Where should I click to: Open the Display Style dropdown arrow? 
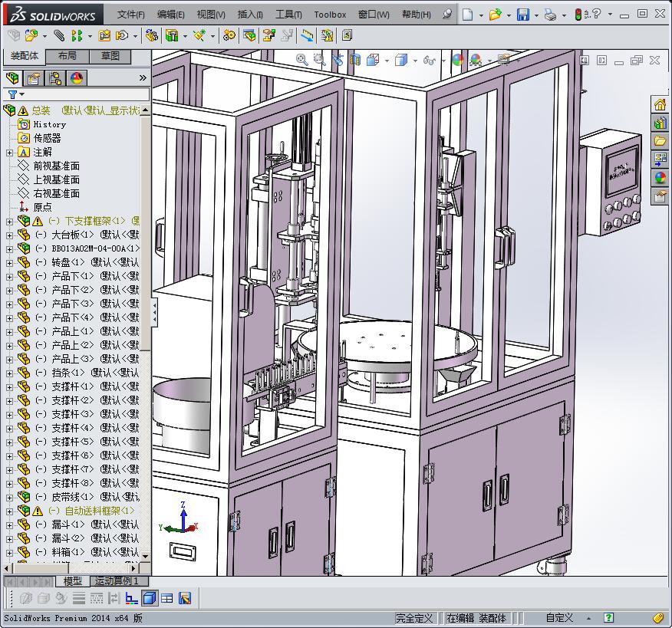point(416,60)
